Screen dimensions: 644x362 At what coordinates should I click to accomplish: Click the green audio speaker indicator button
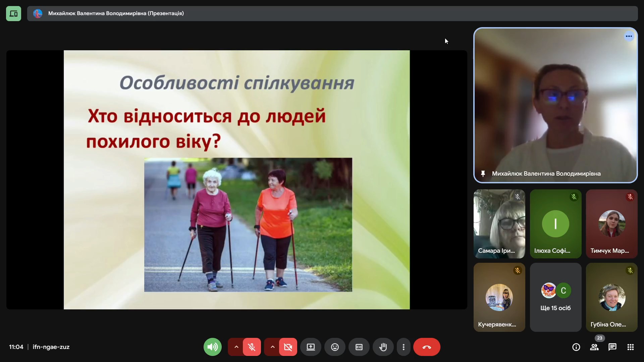(x=213, y=347)
